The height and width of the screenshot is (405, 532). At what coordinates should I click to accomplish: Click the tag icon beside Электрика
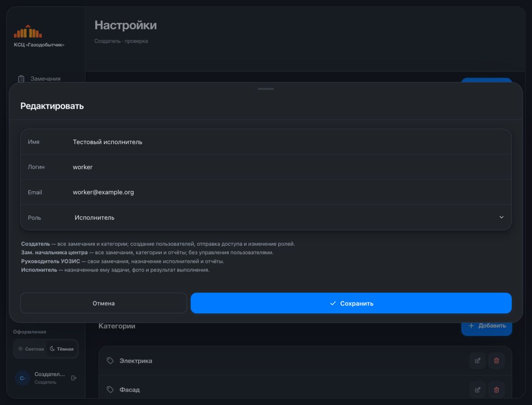coord(110,360)
